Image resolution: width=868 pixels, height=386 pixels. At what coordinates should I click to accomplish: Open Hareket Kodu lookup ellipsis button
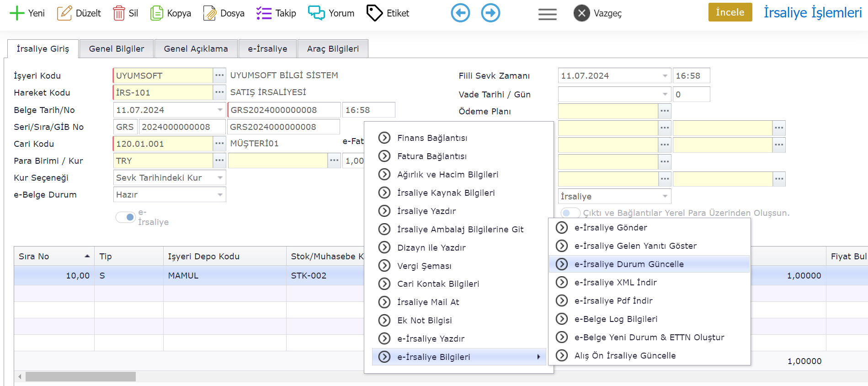[x=219, y=92]
